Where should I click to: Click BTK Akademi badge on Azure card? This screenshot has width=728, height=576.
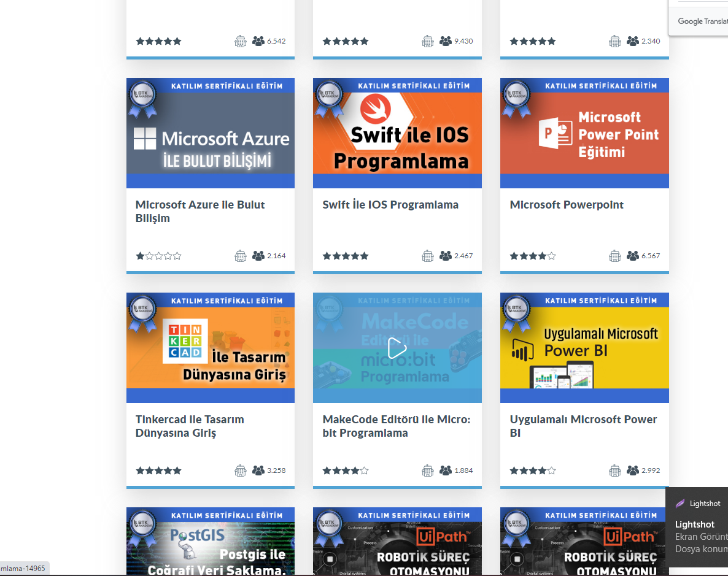(x=143, y=98)
